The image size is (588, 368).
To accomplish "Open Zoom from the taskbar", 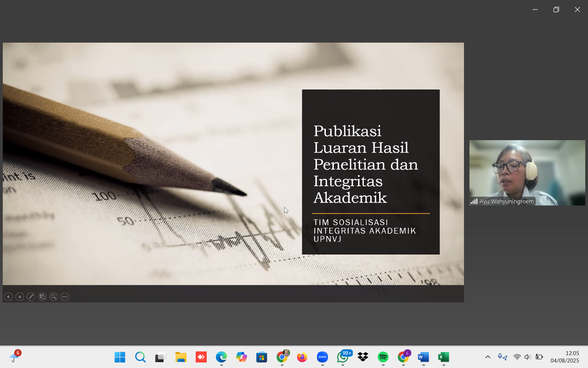I will tap(322, 357).
